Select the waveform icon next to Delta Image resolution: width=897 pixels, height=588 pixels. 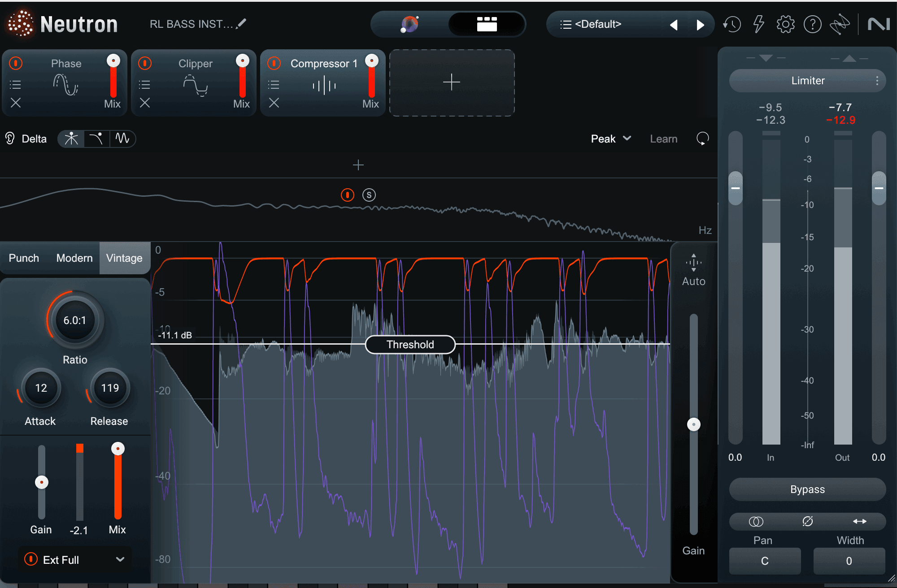122,138
